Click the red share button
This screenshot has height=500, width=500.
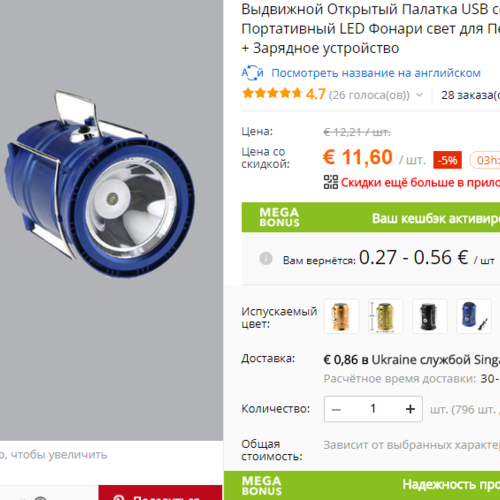pyautogui.click(x=160, y=493)
